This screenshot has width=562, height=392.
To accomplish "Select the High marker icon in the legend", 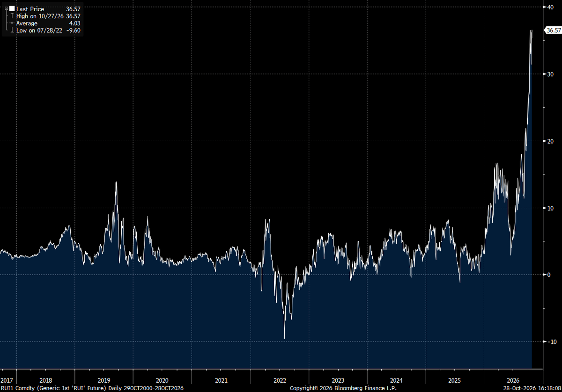I will (12, 16).
